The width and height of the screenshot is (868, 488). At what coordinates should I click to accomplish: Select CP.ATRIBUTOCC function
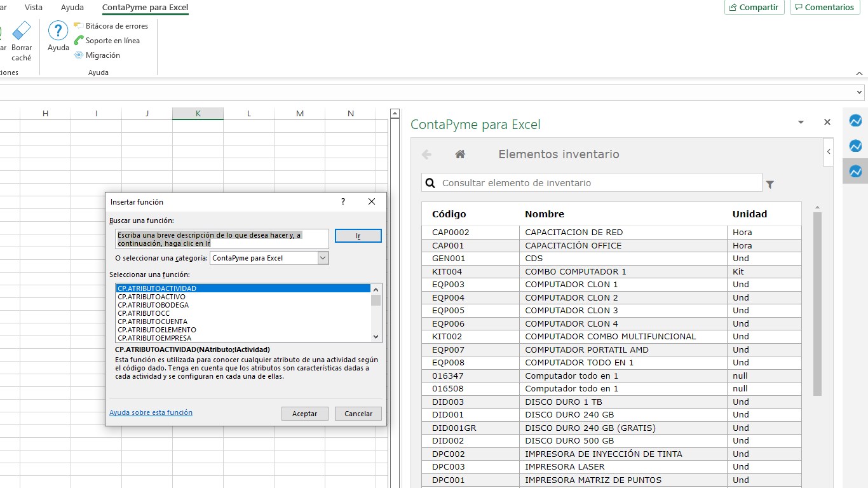(x=242, y=313)
